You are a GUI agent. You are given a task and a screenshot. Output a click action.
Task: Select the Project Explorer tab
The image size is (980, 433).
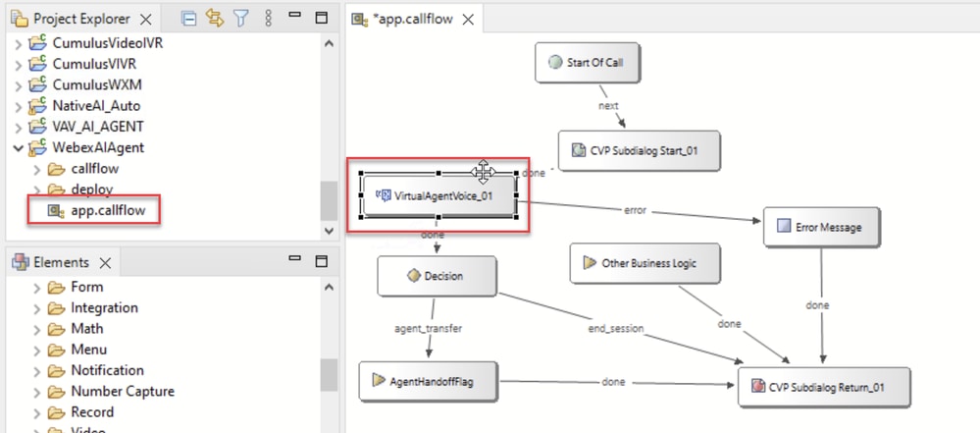[x=81, y=19]
